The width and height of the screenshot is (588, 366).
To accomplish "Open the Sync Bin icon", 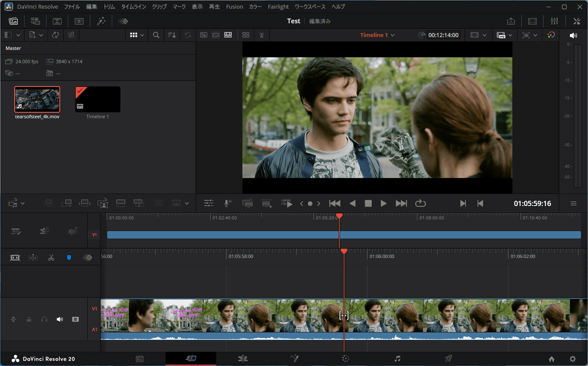I will 35,21.
